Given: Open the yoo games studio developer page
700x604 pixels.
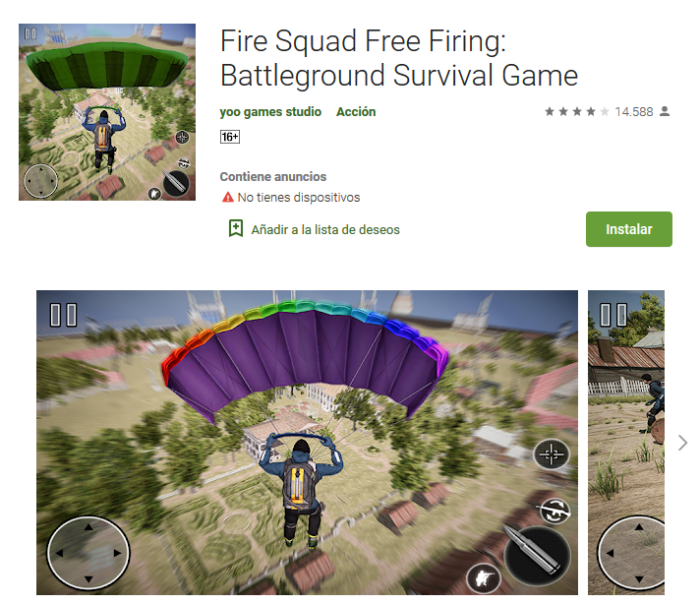Looking at the screenshot, I should (x=270, y=112).
